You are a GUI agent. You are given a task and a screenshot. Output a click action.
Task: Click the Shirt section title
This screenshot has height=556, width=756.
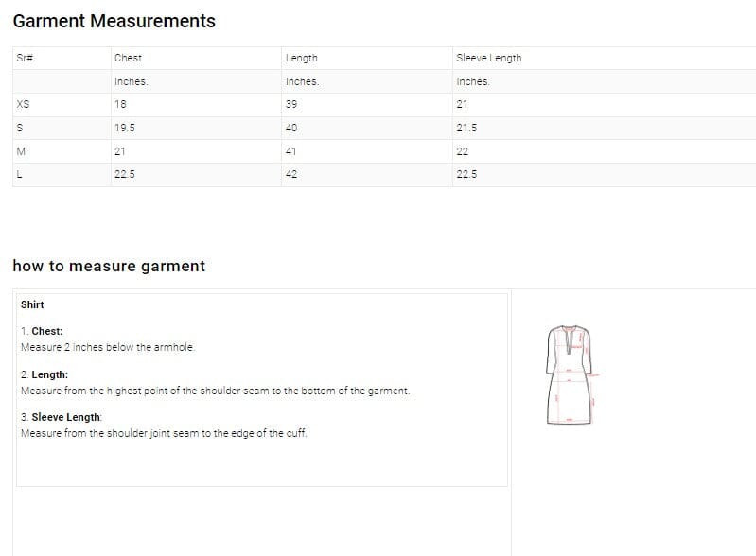pyautogui.click(x=32, y=304)
